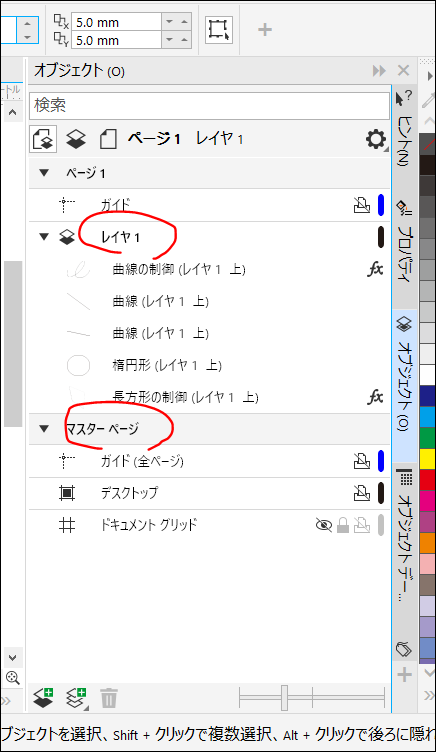
Task: Collapse the レイヤ1 layer node
Action: pyautogui.click(x=44, y=236)
